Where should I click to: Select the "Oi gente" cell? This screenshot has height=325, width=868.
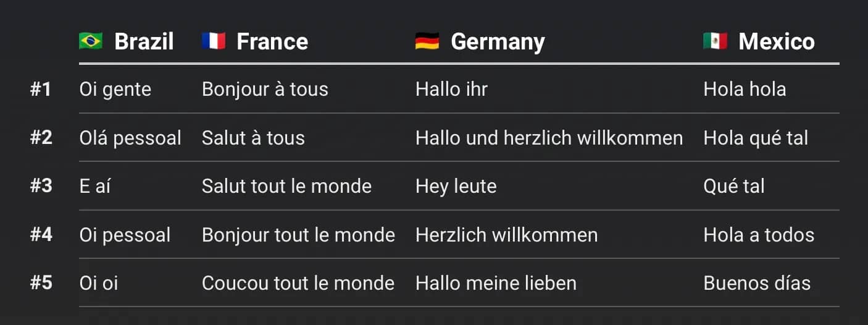115,89
